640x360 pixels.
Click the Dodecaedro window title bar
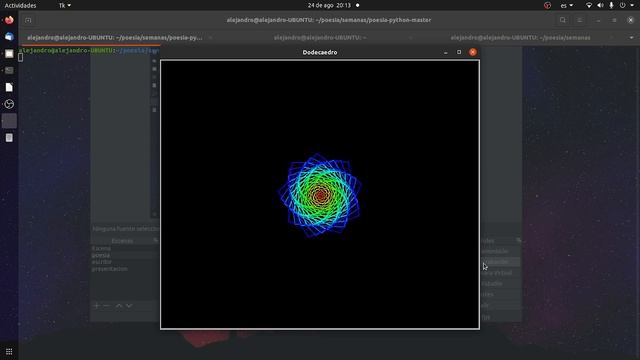point(320,52)
